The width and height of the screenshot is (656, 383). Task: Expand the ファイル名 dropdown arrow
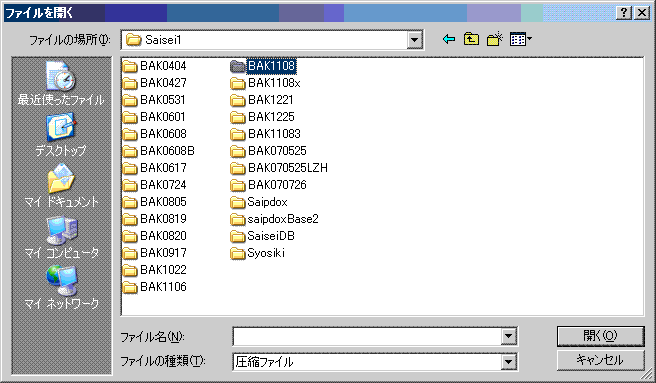tap(508, 336)
